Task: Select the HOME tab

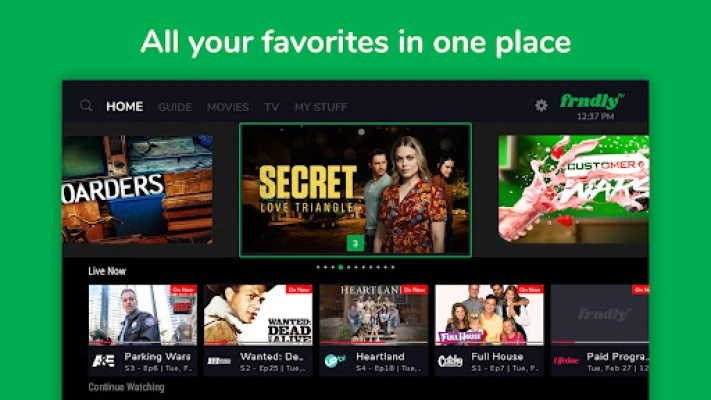Action: [125, 107]
